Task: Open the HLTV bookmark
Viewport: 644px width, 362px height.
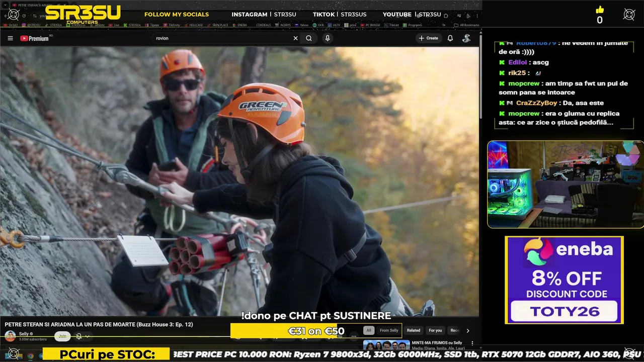Action: (x=334, y=25)
